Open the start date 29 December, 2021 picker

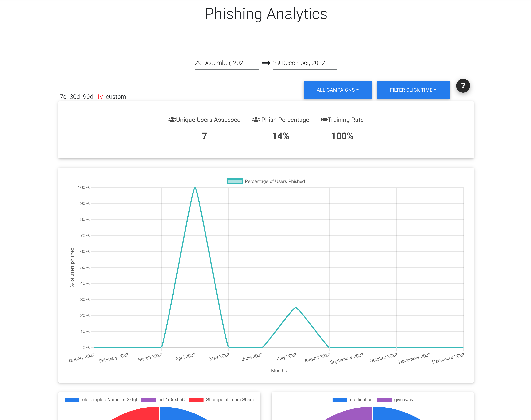pyautogui.click(x=226, y=63)
